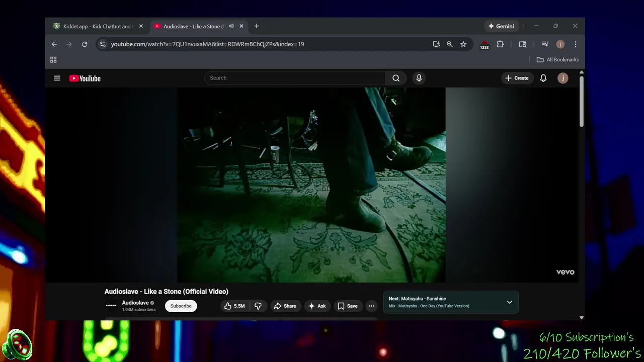Share the Audioslave video
Viewport: 644px width, 362px height.
[x=285, y=306]
